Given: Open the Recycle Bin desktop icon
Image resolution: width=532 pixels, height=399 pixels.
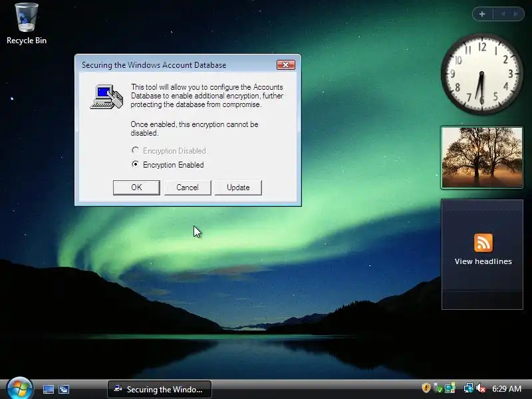Looking at the screenshot, I should [x=27, y=24].
